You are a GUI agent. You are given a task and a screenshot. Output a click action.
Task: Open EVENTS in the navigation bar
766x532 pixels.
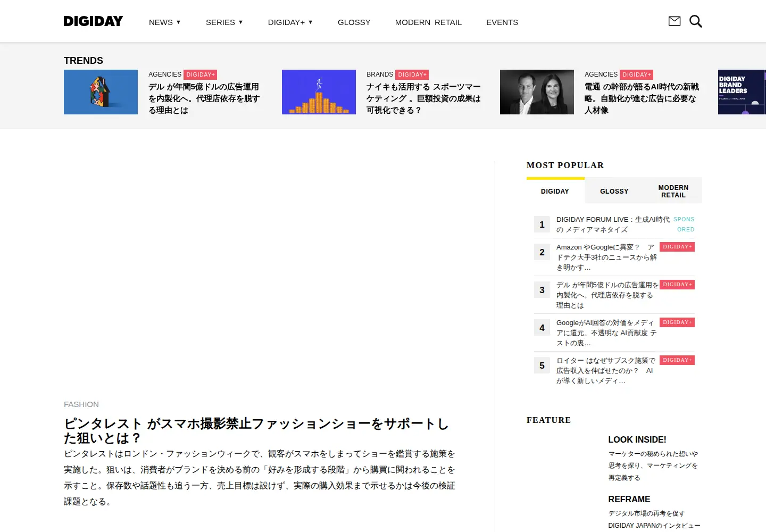tap(502, 22)
